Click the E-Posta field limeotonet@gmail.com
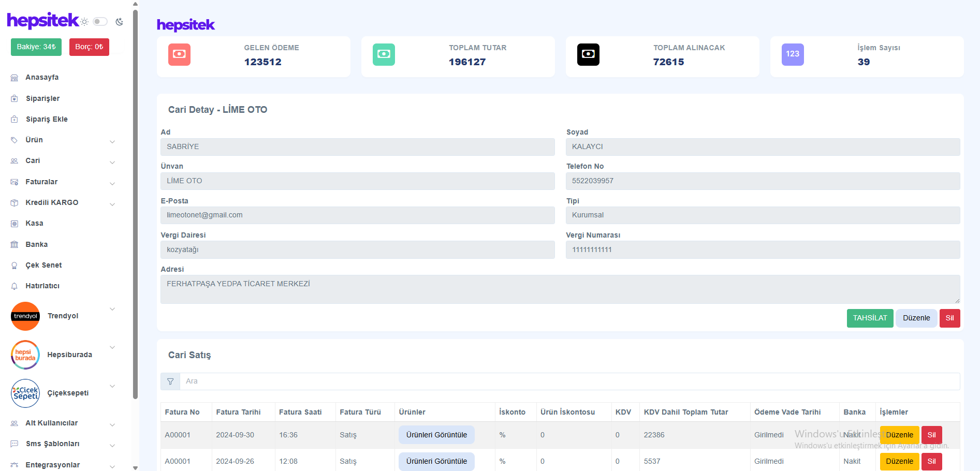 click(357, 215)
